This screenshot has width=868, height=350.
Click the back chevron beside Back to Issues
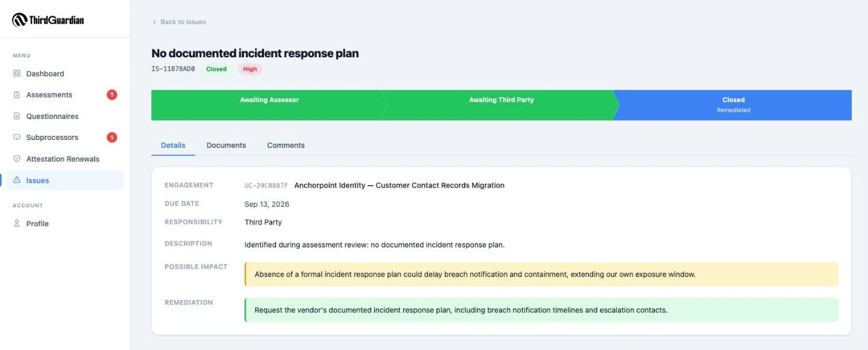pyautogui.click(x=154, y=22)
